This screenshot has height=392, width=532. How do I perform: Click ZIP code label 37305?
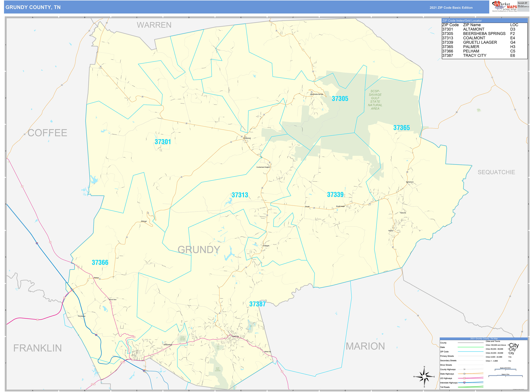(x=340, y=99)
